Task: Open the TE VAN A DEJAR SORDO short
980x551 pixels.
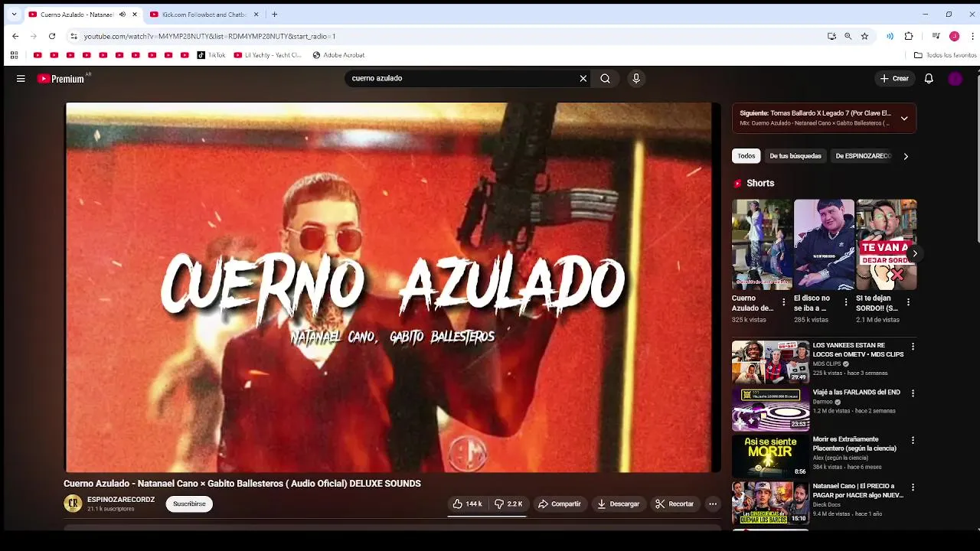Action: click(x=887, y=245)
